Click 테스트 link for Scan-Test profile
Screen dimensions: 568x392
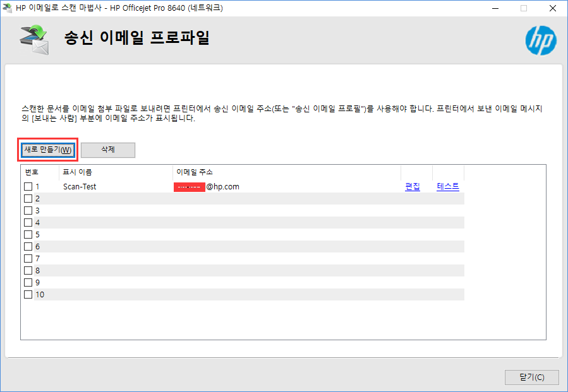(x=448, y=186)
